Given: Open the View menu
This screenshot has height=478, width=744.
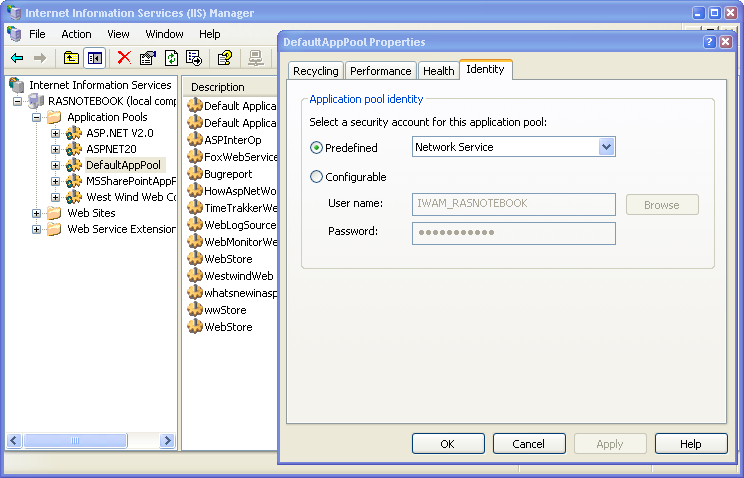Looking at the screenshot, I should pyautogui.click(x=118, y=34).
